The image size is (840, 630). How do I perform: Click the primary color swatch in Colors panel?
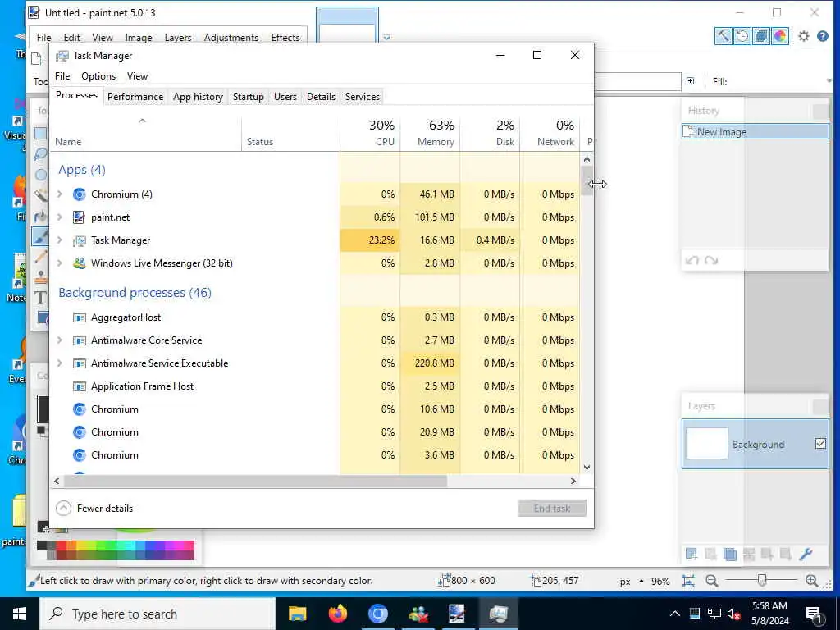pos(43,409)
